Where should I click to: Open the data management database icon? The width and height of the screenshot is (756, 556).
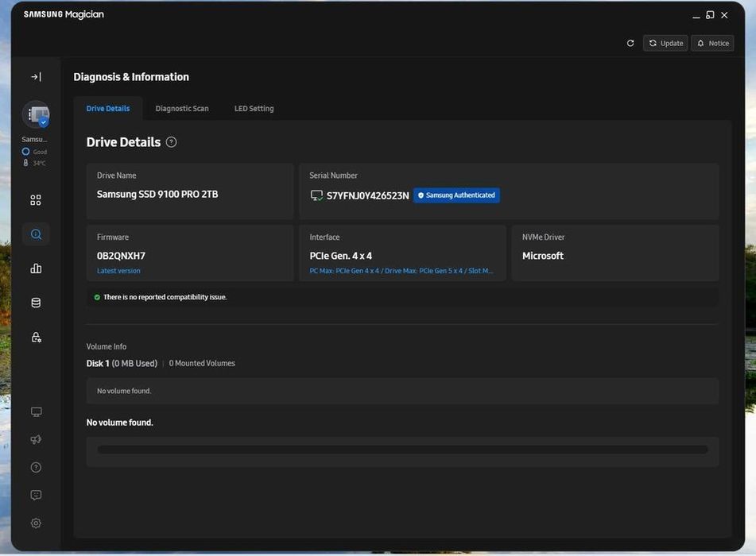36,303
